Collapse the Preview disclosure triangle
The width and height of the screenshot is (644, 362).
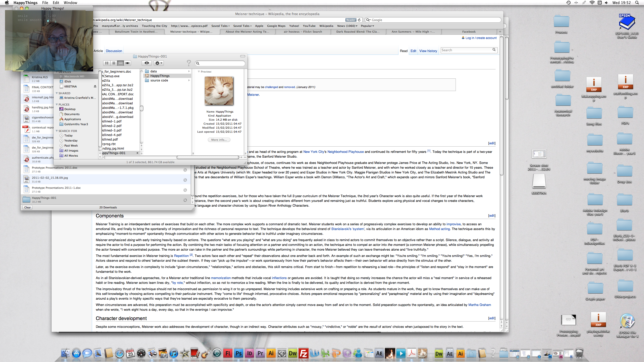point(199,72)
